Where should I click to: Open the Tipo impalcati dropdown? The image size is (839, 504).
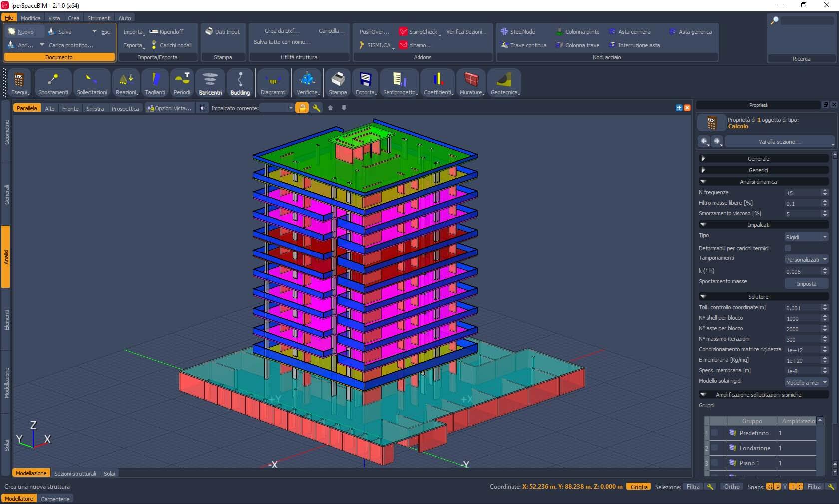tap(806, 237)
